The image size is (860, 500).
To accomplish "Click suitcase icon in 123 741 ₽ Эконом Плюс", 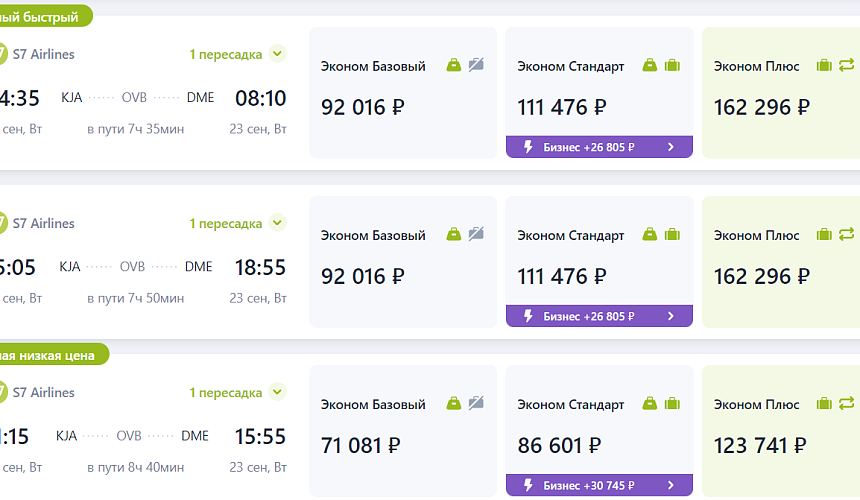I will 824,404.
